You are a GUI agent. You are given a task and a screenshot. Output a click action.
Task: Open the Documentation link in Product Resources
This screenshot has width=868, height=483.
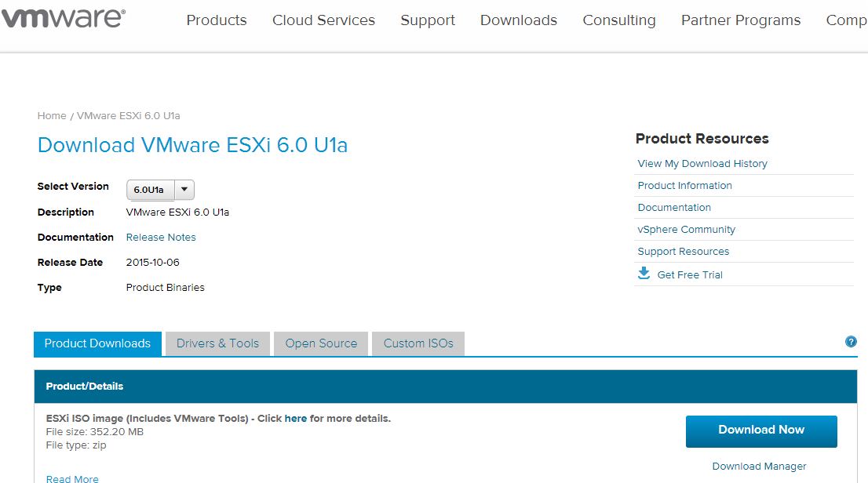[674, 208]
